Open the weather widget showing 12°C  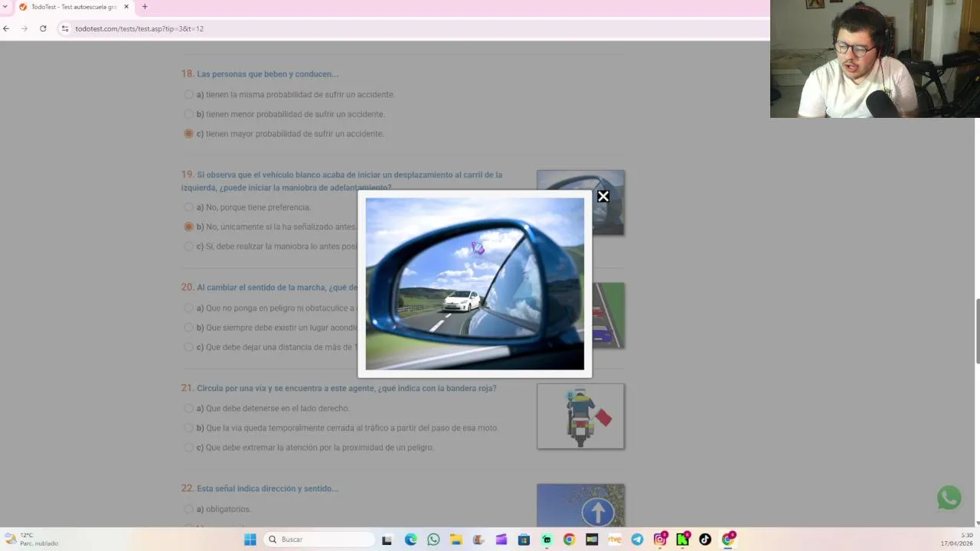click(32, 540)
